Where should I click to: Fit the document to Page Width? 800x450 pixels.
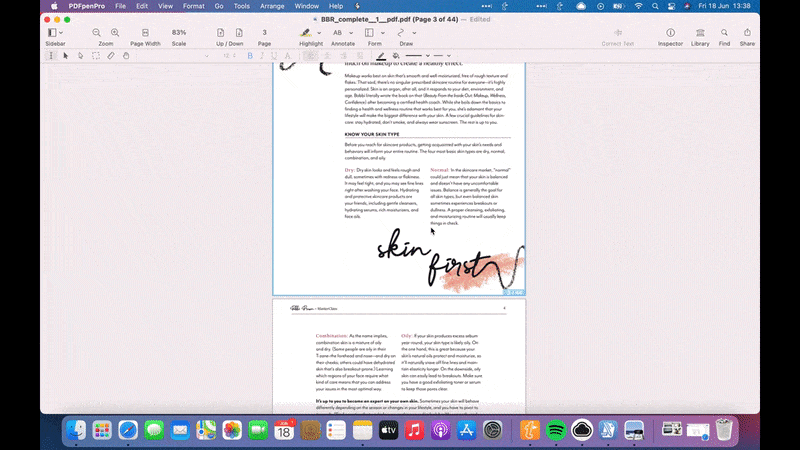point(145,33)
